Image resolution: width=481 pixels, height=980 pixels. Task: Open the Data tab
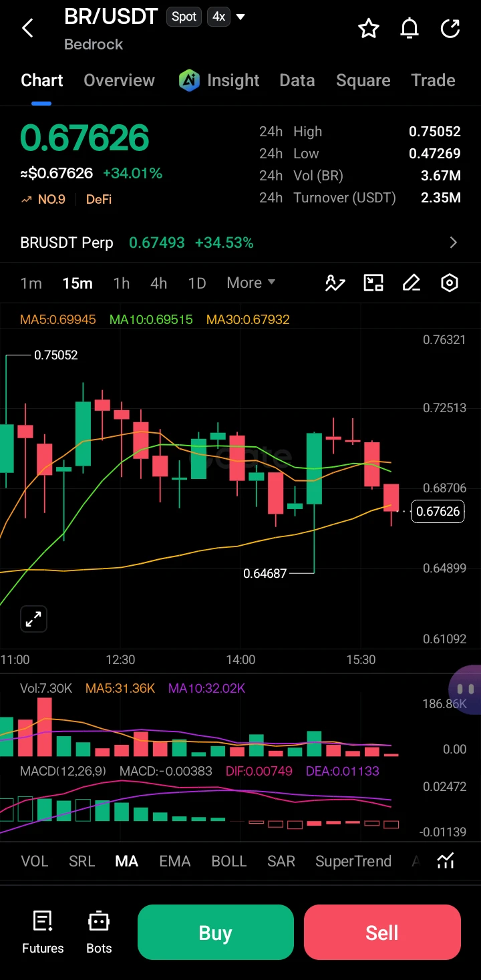point(297,80)
